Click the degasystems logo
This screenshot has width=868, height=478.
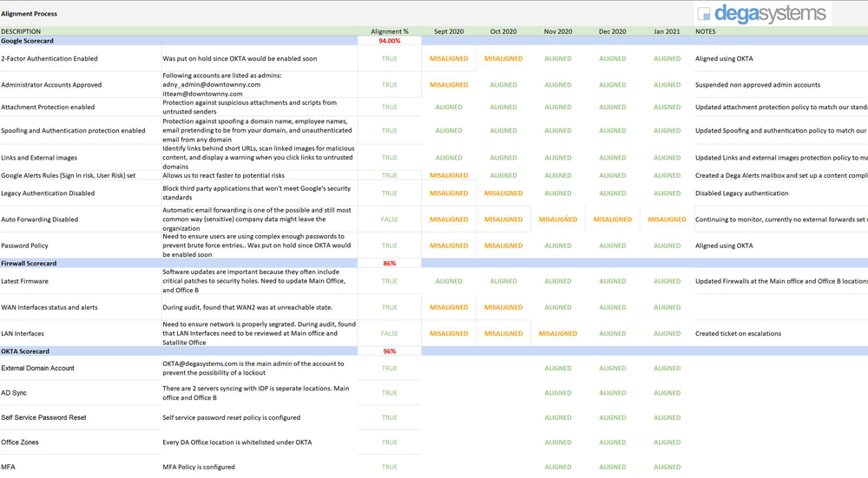[762, 13]
